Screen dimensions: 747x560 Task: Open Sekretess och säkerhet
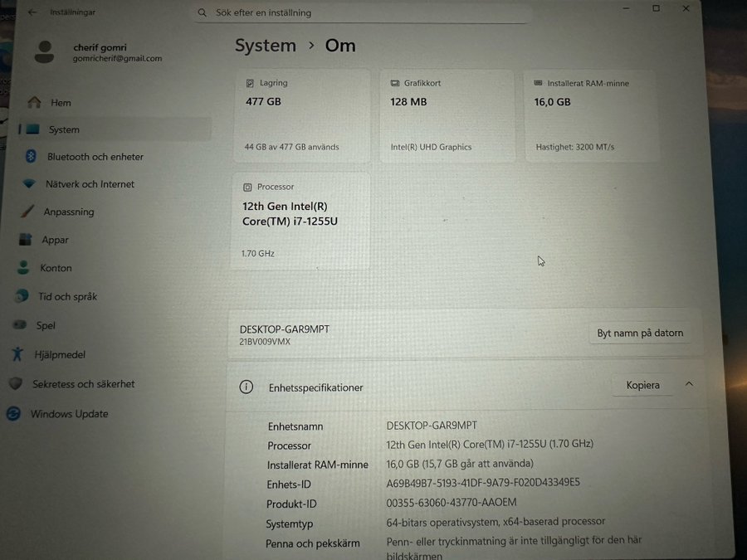[83, 384]
